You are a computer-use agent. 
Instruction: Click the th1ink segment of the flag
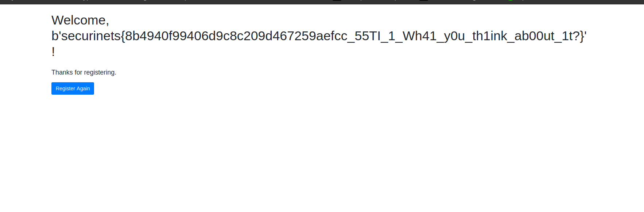[x=490, y=36]
